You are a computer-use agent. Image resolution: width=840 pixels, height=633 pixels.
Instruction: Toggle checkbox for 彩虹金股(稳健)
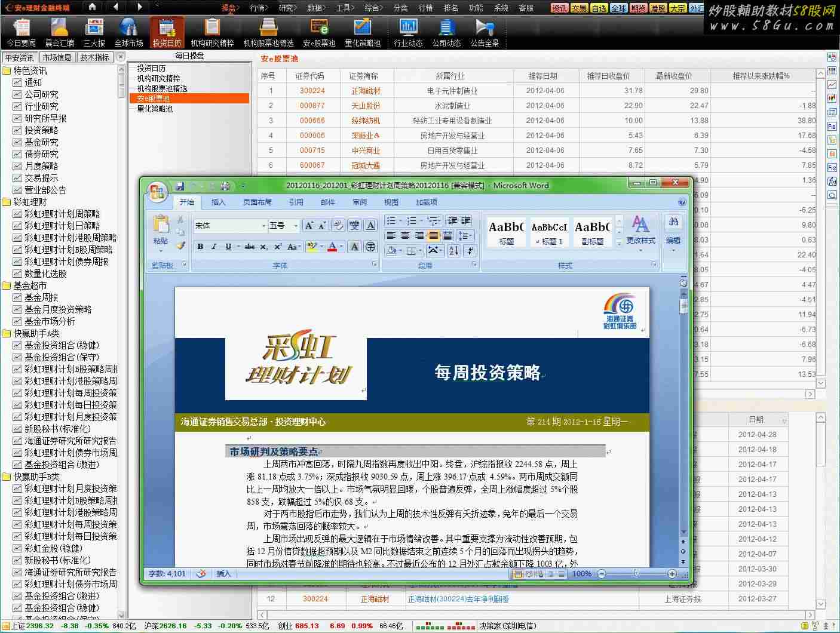(17, 548)
